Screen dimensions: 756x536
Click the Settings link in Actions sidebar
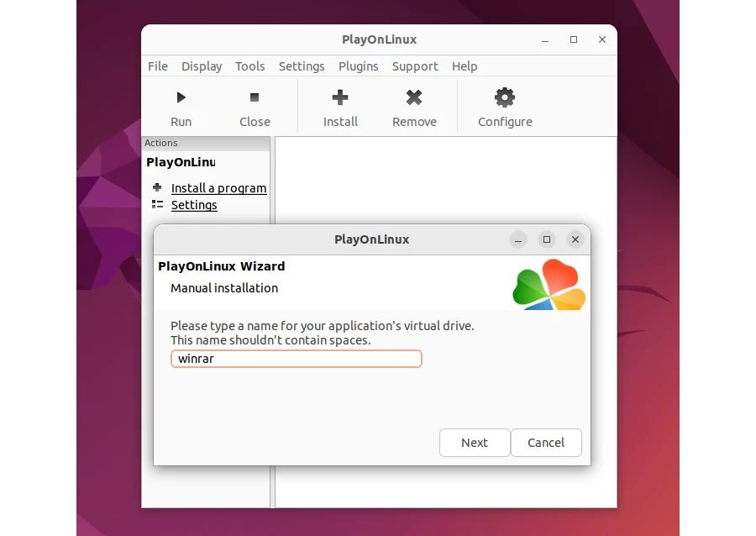[194, 205]
